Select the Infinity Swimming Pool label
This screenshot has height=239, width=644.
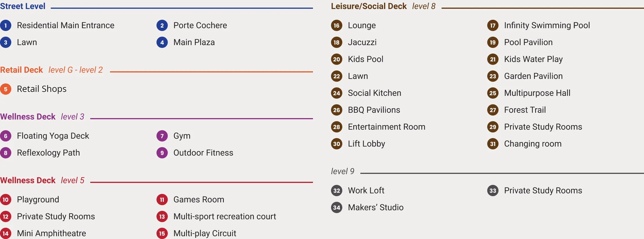547,25
